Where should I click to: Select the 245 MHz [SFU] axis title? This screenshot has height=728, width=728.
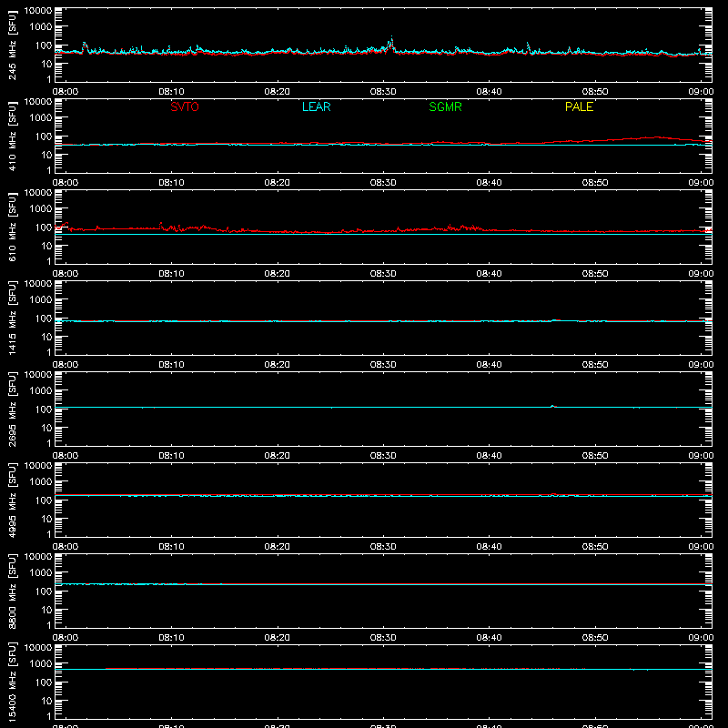click(12, 45)
